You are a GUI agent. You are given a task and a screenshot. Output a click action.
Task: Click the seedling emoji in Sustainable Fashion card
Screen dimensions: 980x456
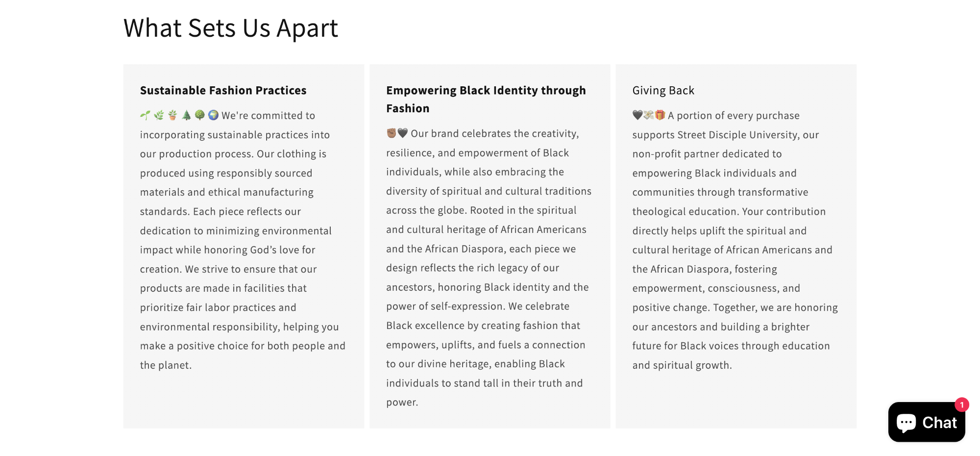(145, 115)
